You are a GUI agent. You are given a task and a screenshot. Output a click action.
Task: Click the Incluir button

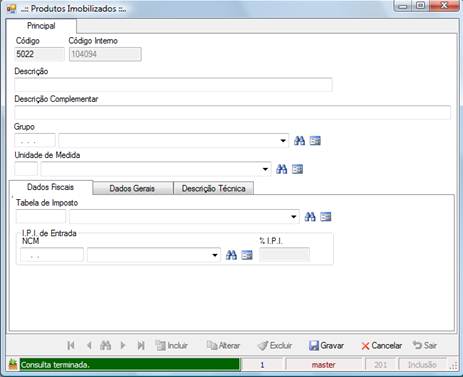[x=172, y=345]
